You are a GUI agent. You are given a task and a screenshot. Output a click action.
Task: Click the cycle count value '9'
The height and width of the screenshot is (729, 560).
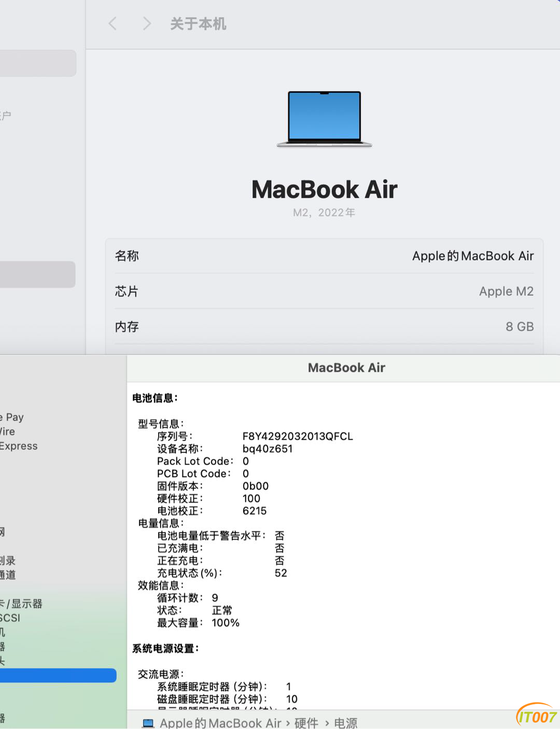click(x=215, y=598)
